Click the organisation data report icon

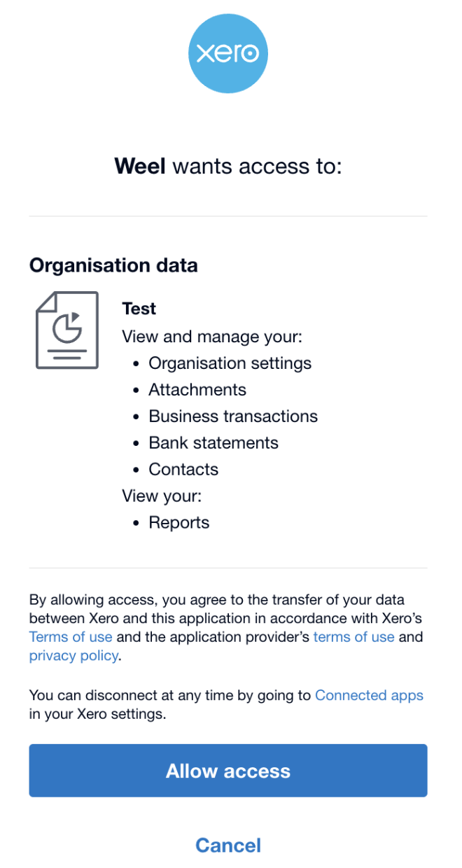67,330
